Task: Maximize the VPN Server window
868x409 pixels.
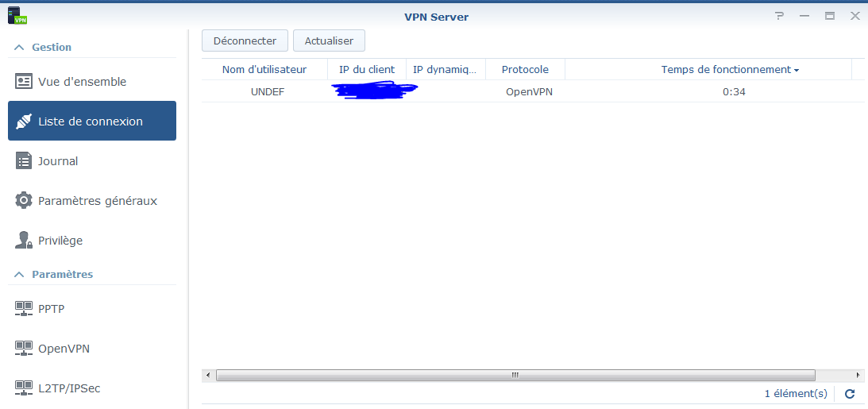Action: point(830,16)
